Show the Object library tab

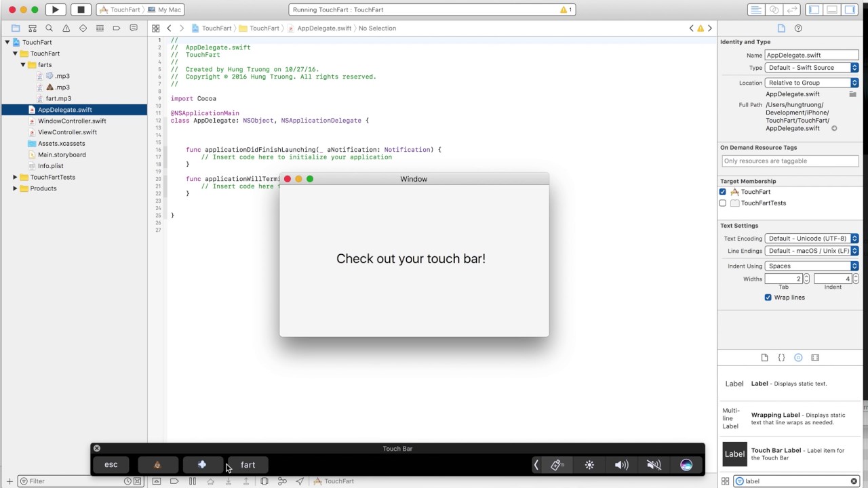tap(798, 358)
